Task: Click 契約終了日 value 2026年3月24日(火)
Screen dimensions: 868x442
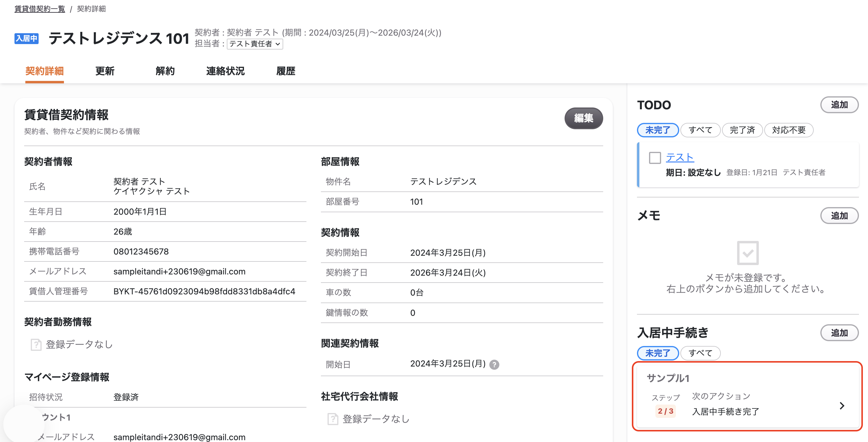Action: [448, 273]
